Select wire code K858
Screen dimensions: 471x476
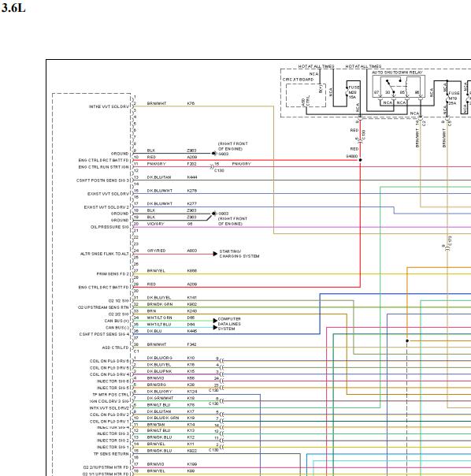[x=192, y=271]
